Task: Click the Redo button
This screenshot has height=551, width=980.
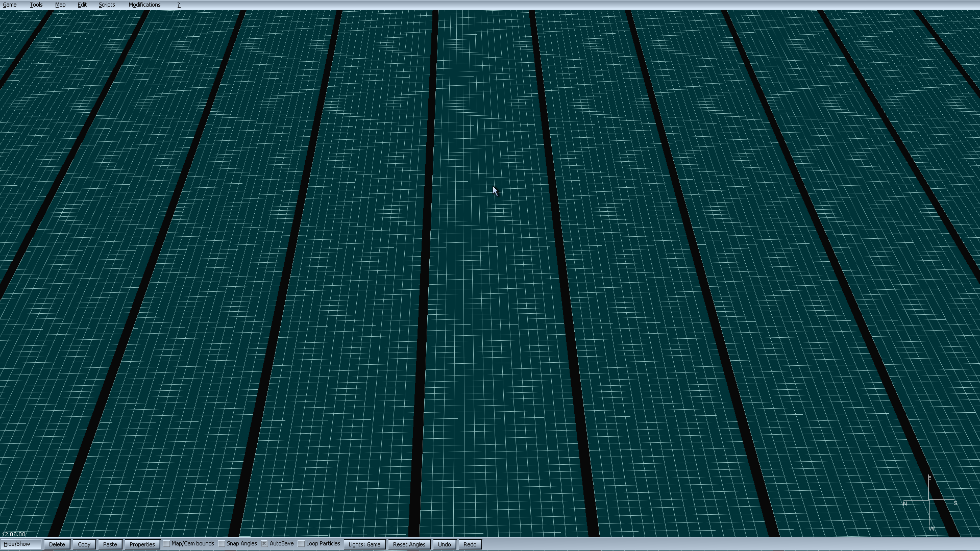Action: tap(470, 544)
